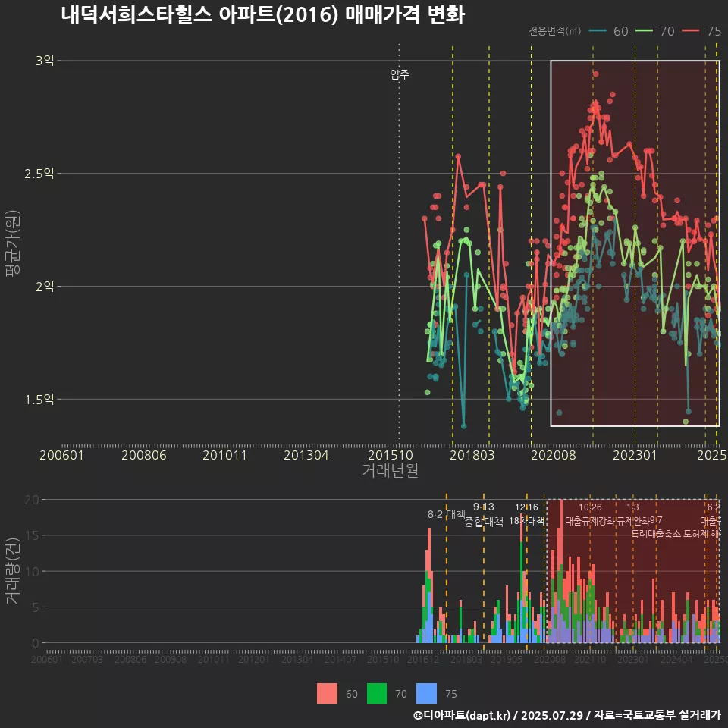Click the '10' volume axis label

(x=32, y=572)
